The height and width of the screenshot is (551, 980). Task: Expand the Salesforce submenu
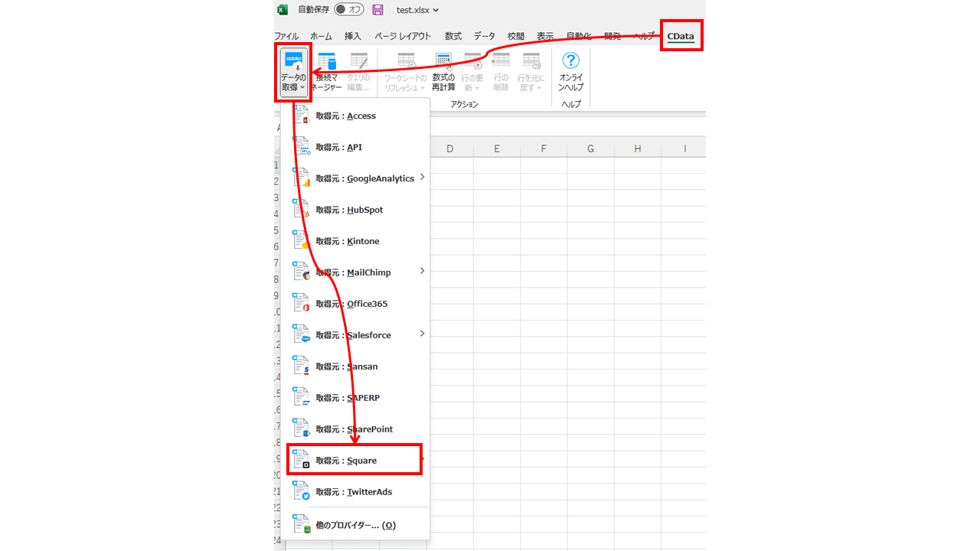pos(422,334)
